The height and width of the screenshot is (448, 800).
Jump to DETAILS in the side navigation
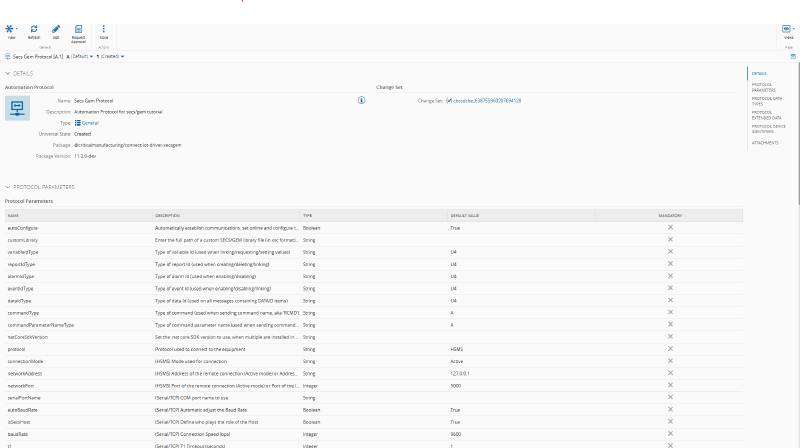(759, 73)
